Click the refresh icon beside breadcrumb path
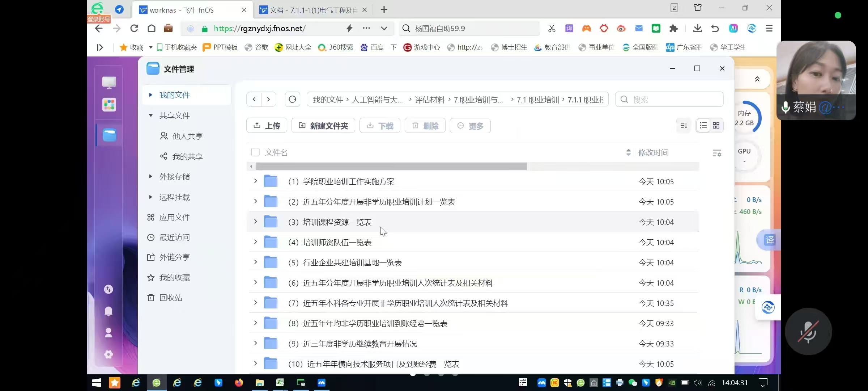This screenshot has height=391, width=868. (292, 99)
